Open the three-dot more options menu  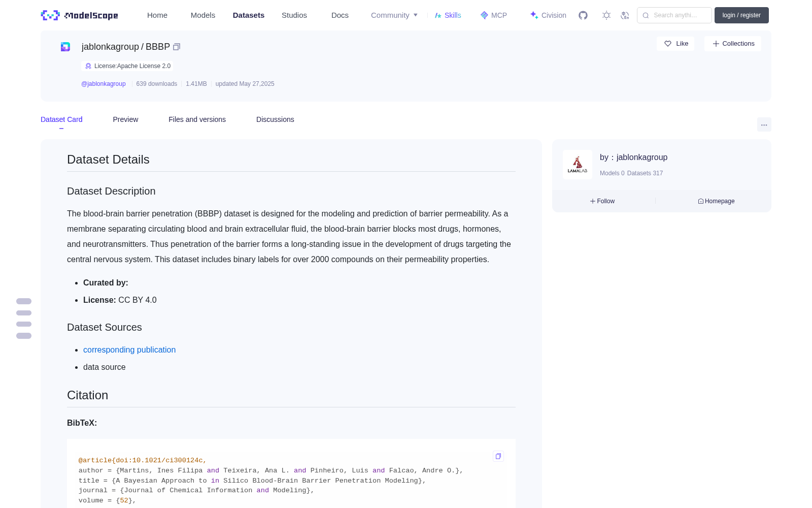pos(764,124)
